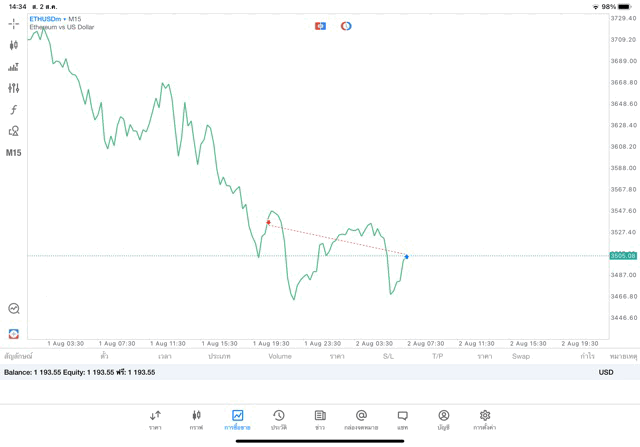Open chart settings sliders icon
The image size is (640, 447).
(13, 88)
